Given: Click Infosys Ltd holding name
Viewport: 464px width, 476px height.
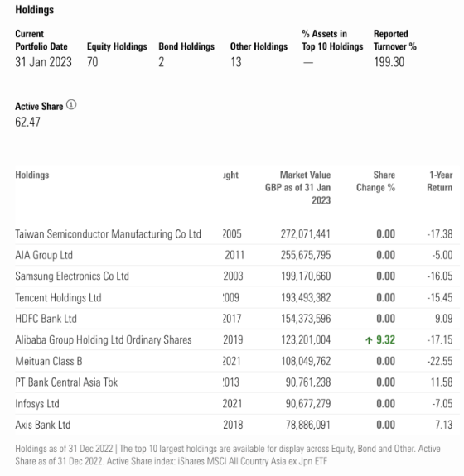Looking at the screenshot, I should tap(37, 404).
